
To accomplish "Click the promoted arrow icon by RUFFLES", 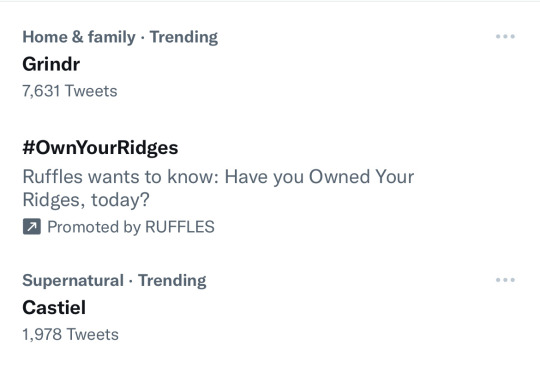I will coord(32,227).
